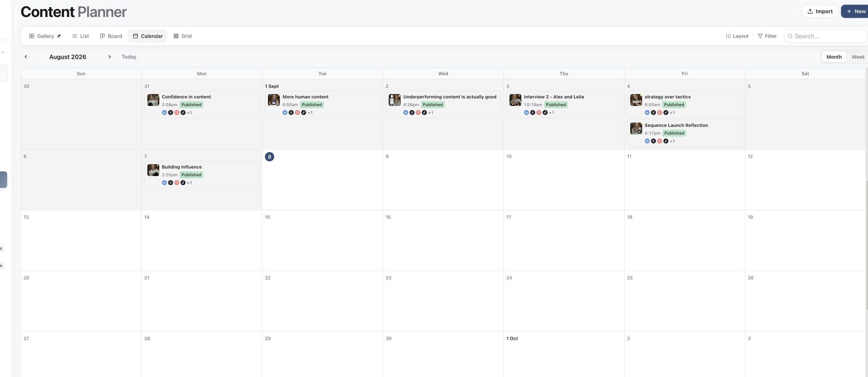Viewport: 868px width, 377px height.
Task: Open the Layout options
Action: [737, 36]
